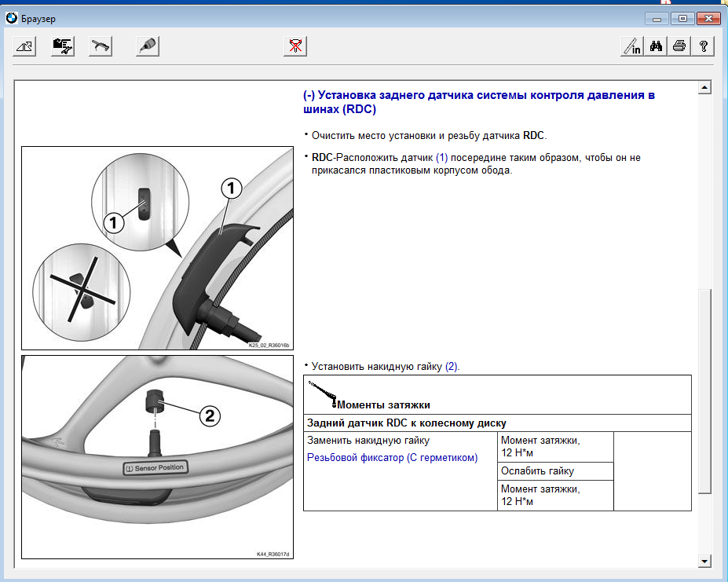Screen dimensions: 728x582
Task: Click the vertical scrollbar thumb
Action: [x=704, y=390]
